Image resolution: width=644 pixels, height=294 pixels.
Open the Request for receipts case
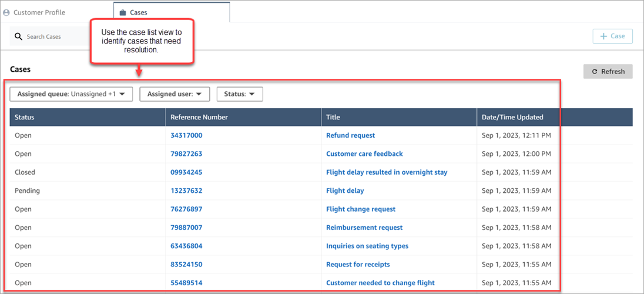pyautogui.click(x=358, y=265)
